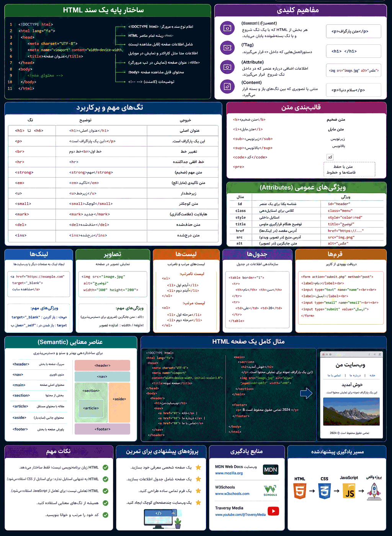Viewport: 392px width, 536px height.
Task: Click the green check beside 'همیشه از تگ‌های معنایی'
Action: tap(106, 503)
